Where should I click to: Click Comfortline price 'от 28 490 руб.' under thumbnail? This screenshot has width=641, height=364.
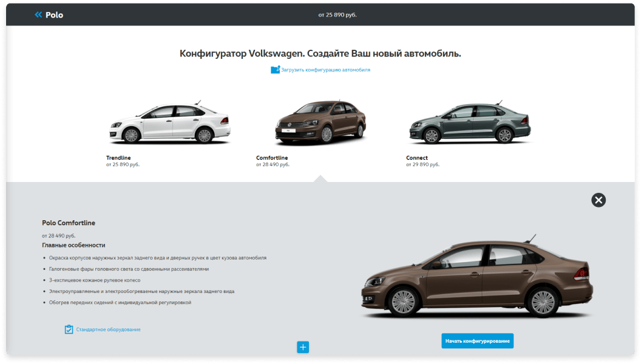[x=273, y=164]
